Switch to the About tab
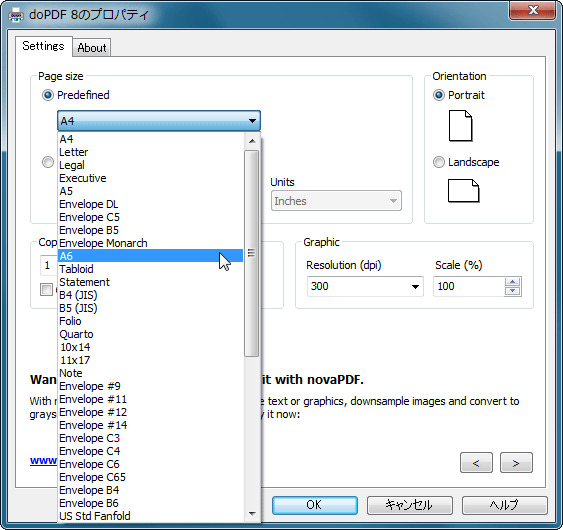This screenshot has height=530, width=563. [x=92, y=48]
